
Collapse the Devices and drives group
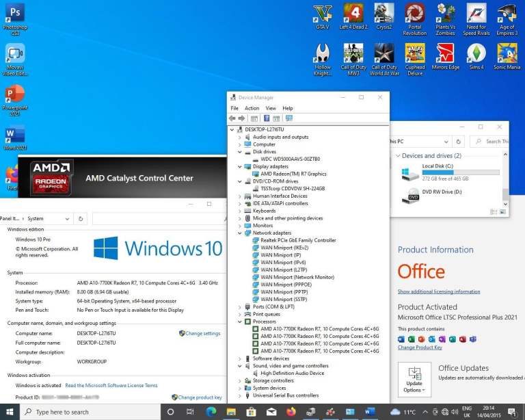[397, 156]
